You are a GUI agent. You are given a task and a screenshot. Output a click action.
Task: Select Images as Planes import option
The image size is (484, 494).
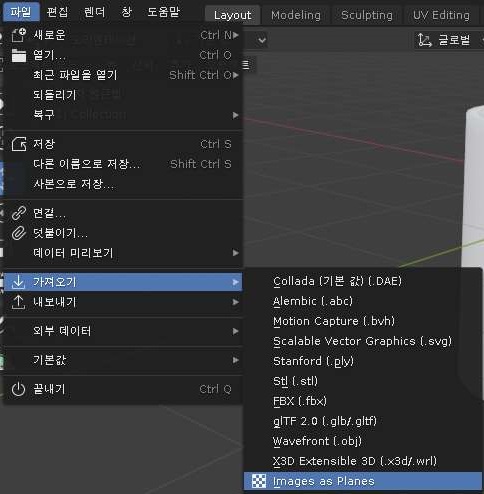[x=363, y=481]
